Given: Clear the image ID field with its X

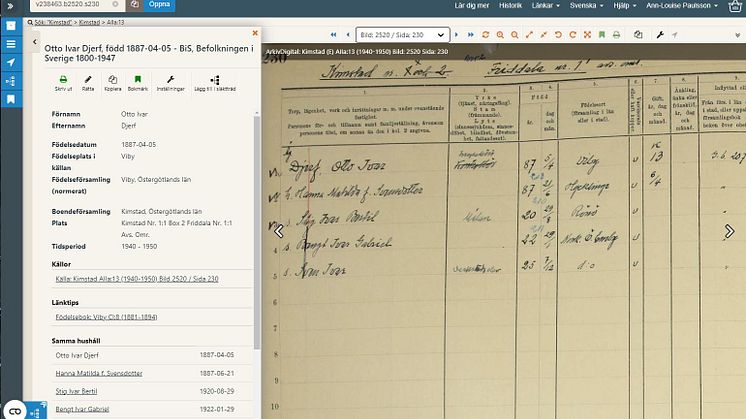Looking at the screenshot, I should [x=116, y=4].
